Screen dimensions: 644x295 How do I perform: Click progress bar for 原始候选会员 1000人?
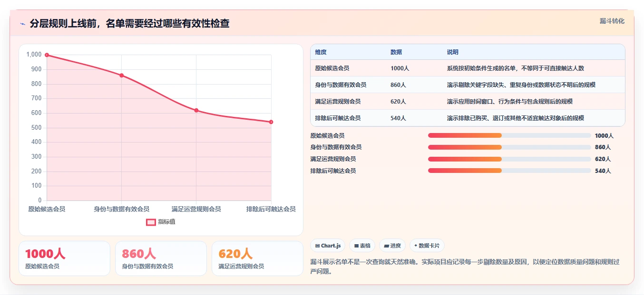[509, 135]
